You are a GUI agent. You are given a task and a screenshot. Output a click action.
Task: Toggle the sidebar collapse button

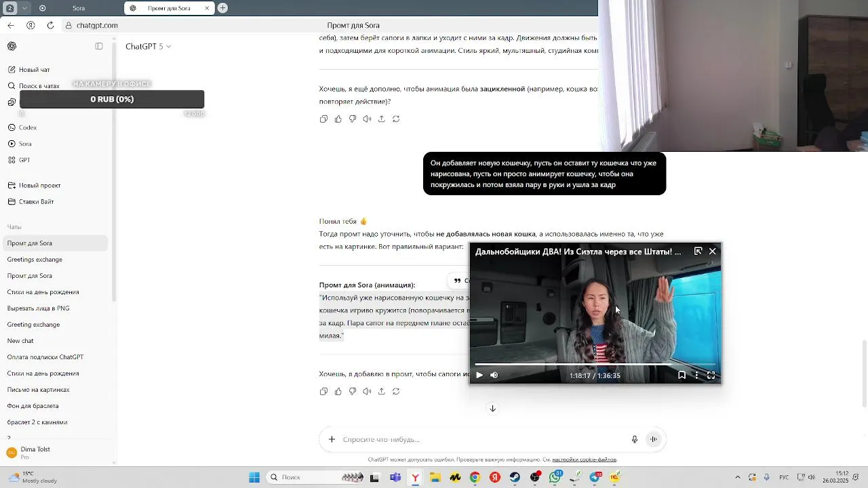[99, 46]
